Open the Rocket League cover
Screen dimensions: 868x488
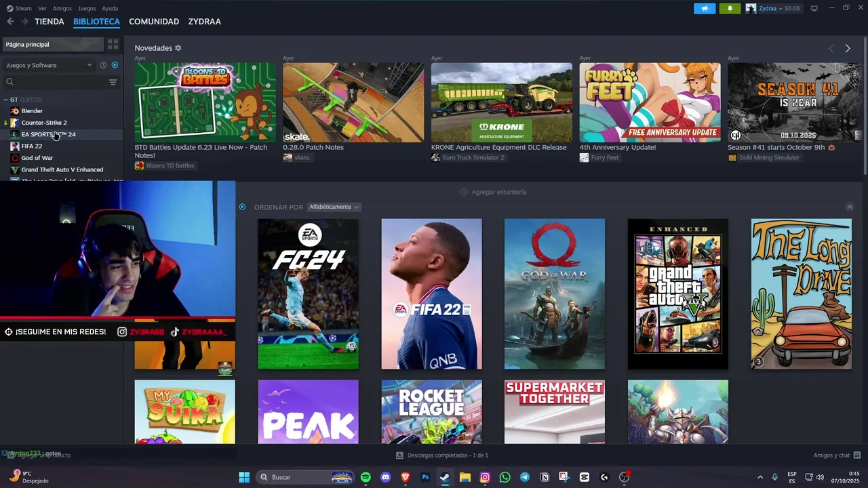[431, 412]
